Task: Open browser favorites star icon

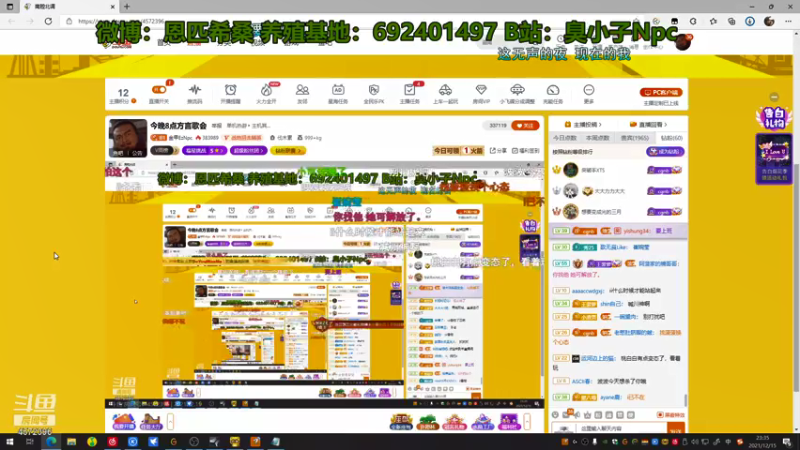Action: coord(713,21)
